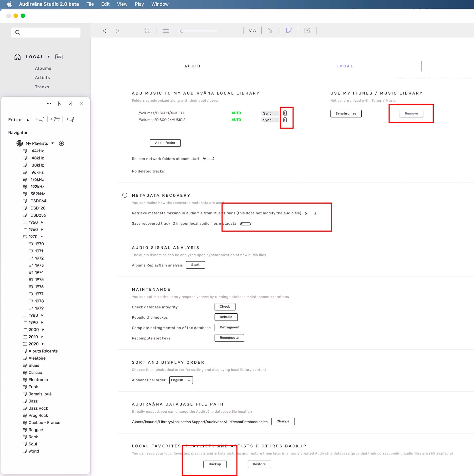Click the globe icon of My Playlists
Viewport: 474px width, 476px height.
point(20,143)
